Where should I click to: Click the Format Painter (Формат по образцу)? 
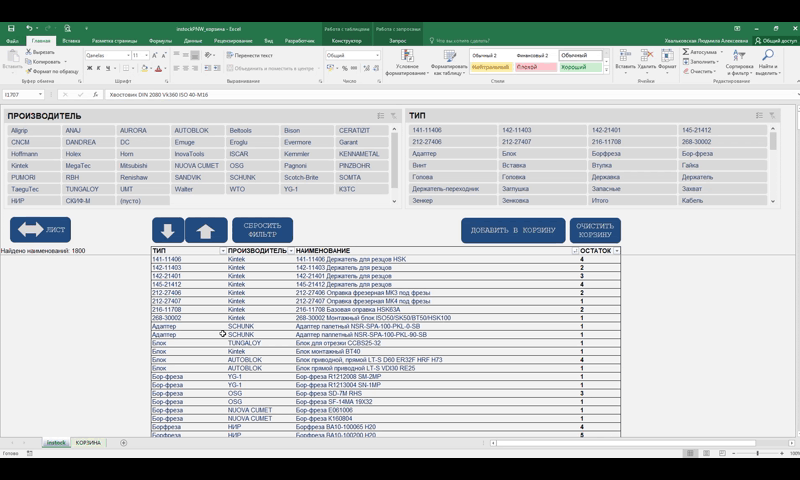click(x=52, y=71)
